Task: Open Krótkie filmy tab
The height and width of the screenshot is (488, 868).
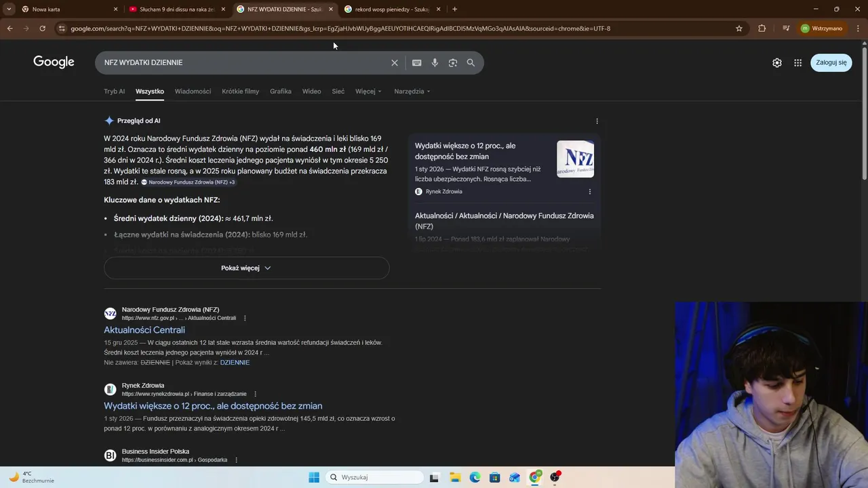Action: click(x=240, y=91)
